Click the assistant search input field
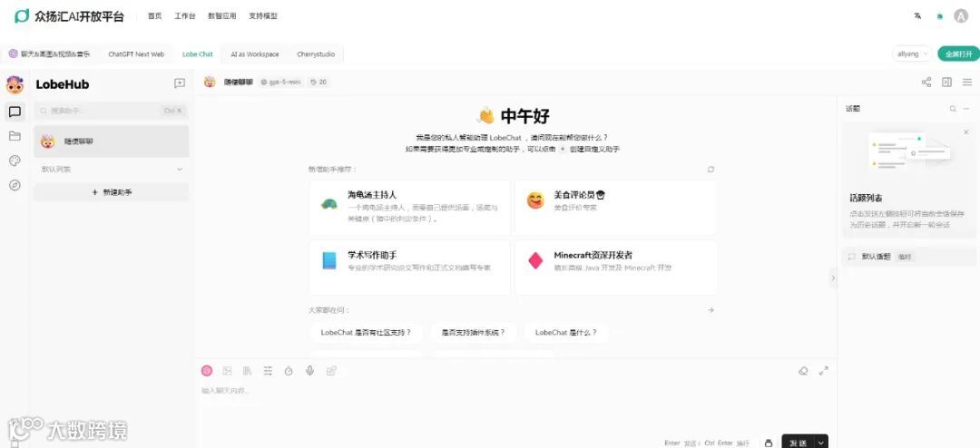The width and height of the screenshot is (980, 448). [x=112, y=111]
